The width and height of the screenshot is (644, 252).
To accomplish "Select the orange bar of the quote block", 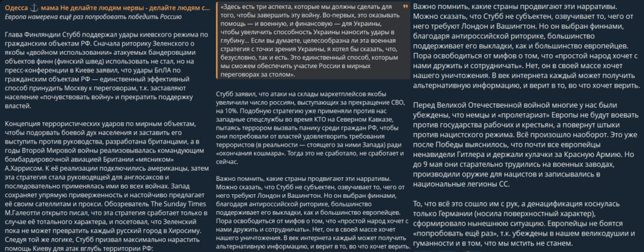I will [x=217, y=40].
